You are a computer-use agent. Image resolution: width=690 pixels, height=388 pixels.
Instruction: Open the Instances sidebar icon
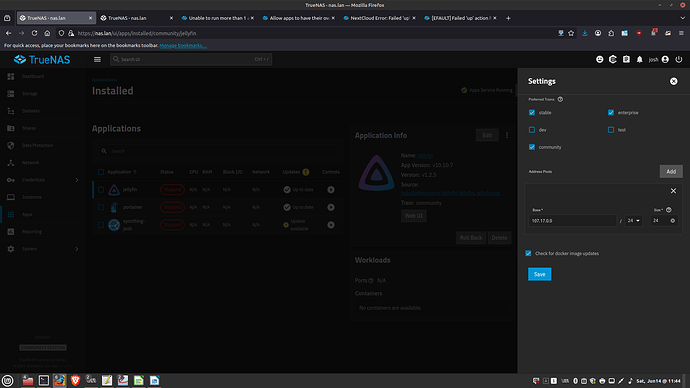click(11, 197)
